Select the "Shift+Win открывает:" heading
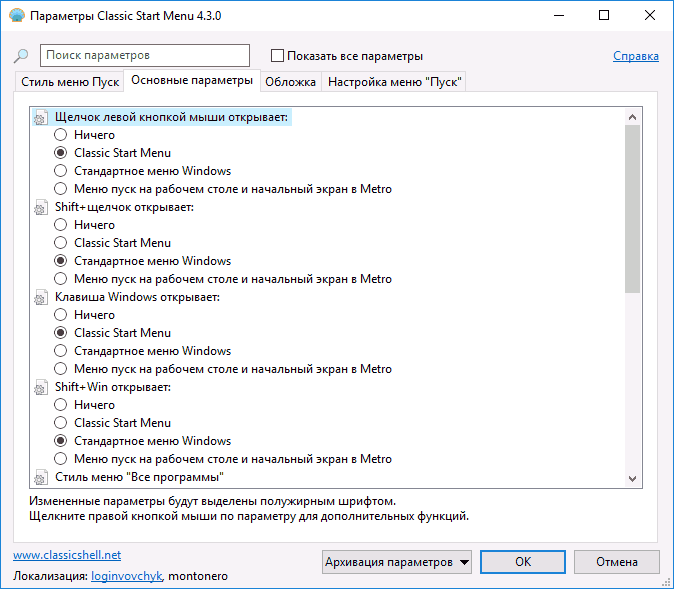Viewport: 674px width, 589px height. click(113, 387)
